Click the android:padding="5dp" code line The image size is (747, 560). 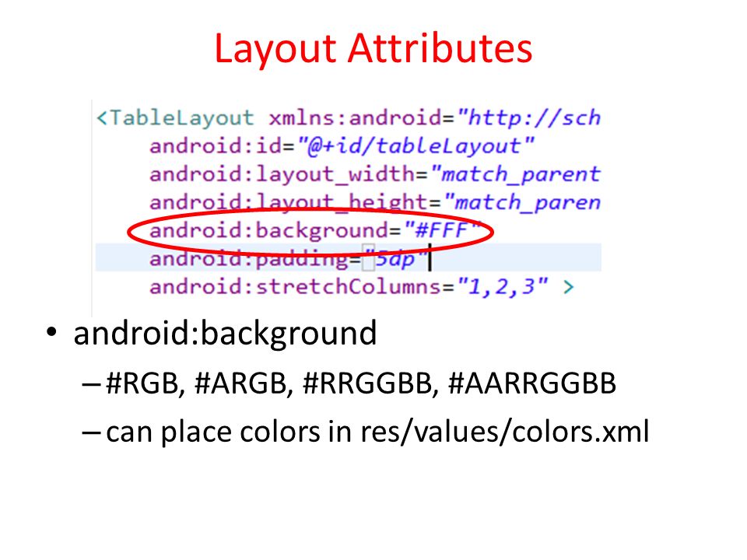[289, 258]
